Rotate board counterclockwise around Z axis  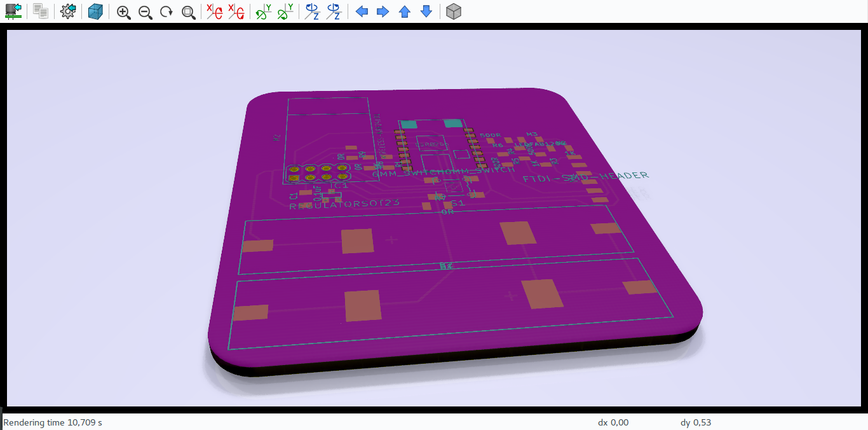[x=333, y=11]
